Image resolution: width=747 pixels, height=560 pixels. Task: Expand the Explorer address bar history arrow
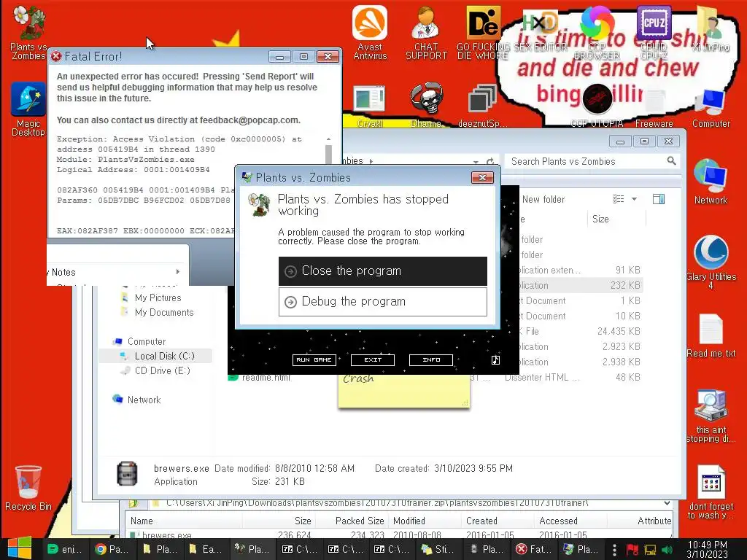(476, 161)
